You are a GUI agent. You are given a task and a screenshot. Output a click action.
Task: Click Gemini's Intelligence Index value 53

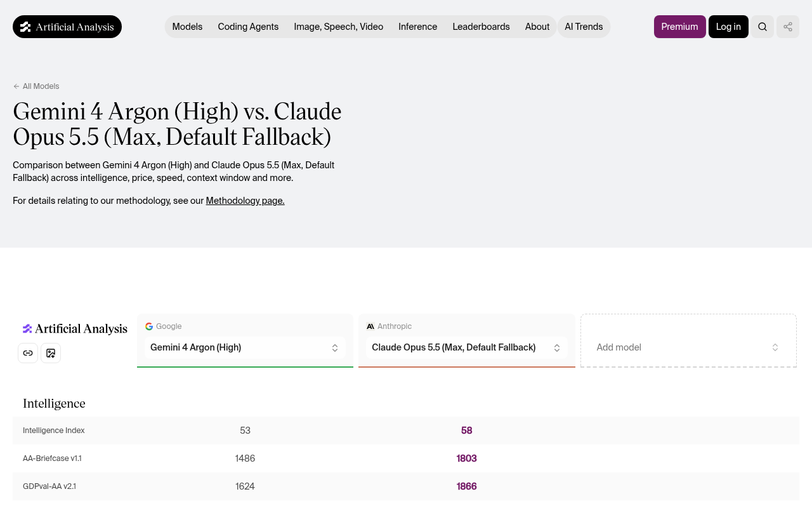246,431
